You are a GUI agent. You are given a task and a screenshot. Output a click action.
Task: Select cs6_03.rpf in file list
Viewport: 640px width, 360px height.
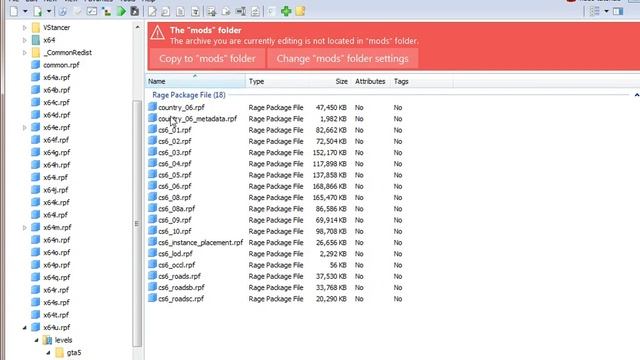(x=175, y=152)
